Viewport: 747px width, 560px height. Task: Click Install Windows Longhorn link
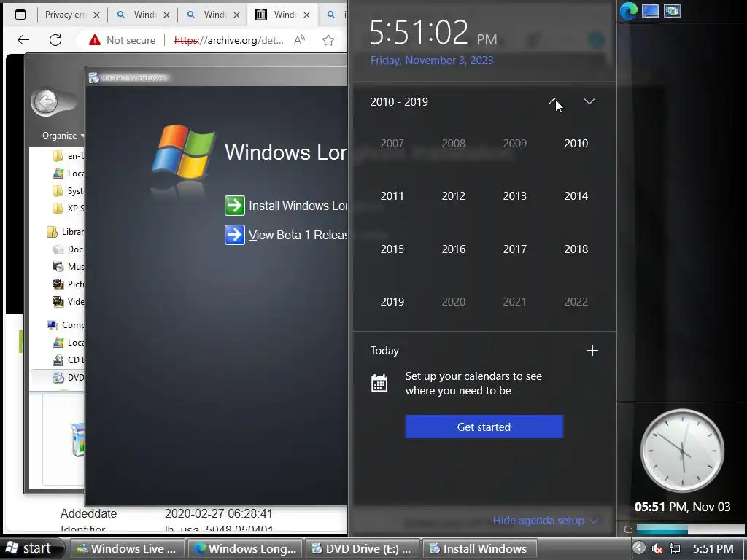click(x=298, y=206)
